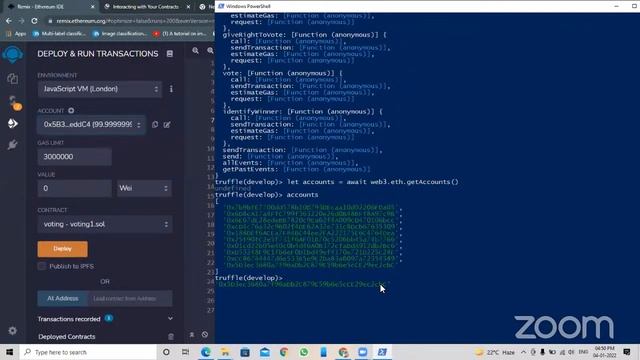Open Cortana circle on the taskbar
Screen dimensions: 640x360
point(166,352)
